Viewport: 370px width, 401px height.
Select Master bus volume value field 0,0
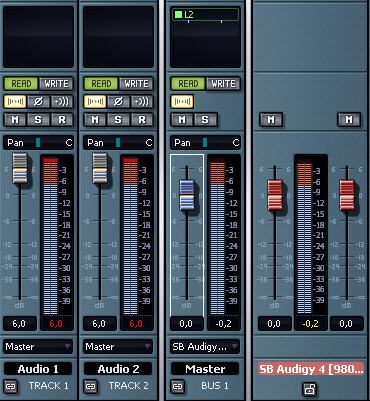click(x=187, y=324)
